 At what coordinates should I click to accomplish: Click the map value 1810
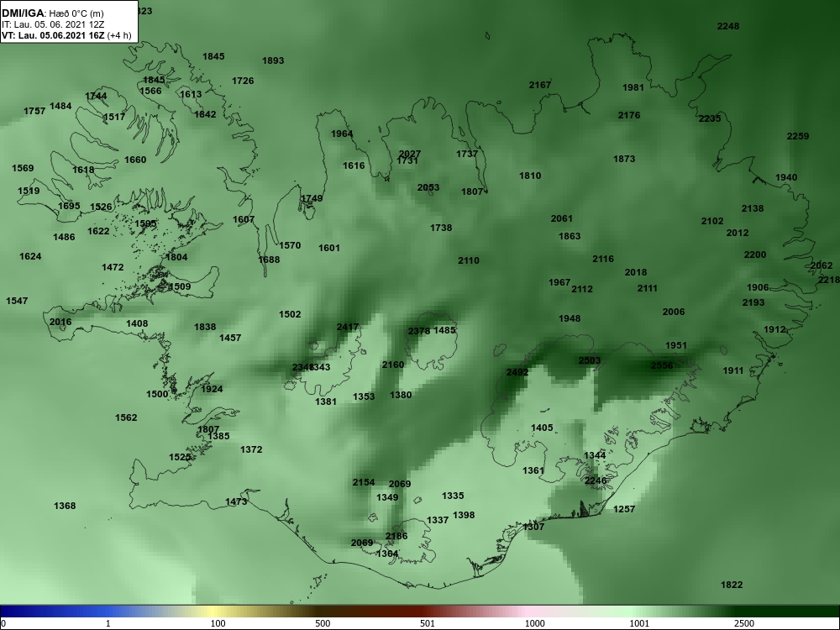tap(530, 176)
